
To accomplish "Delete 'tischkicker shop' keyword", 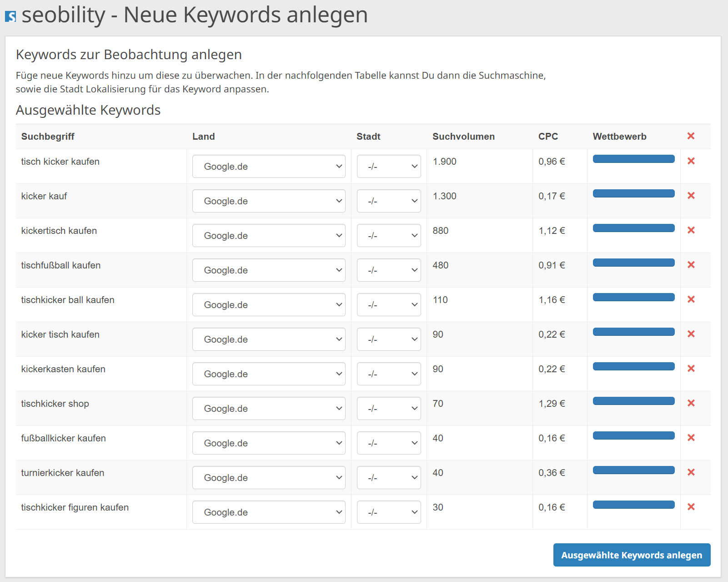I will coord(691,403).
